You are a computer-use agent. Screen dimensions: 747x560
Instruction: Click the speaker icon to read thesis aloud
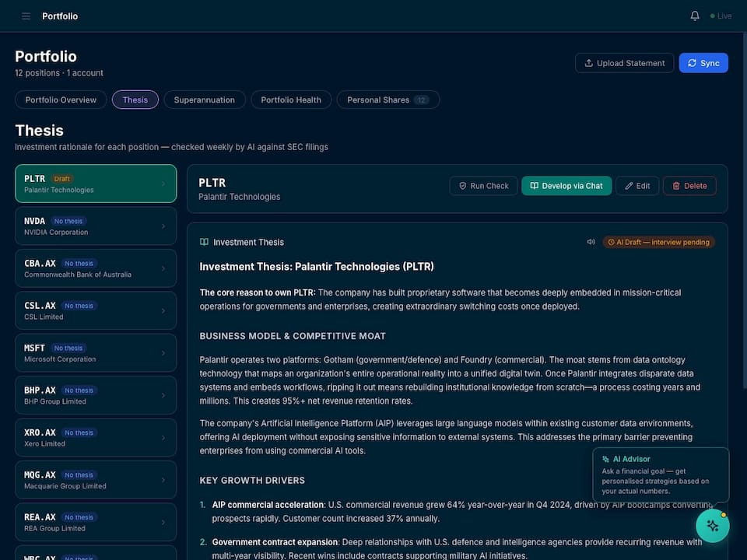click(x=591, y=242)
